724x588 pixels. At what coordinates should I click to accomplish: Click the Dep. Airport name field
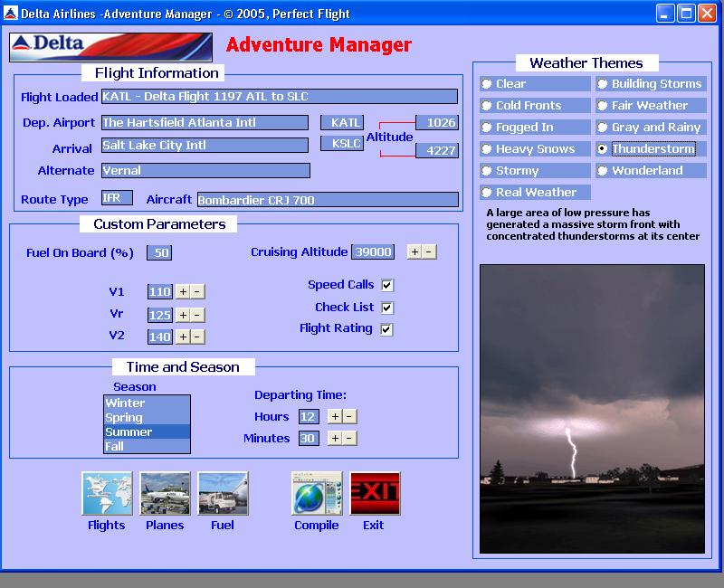[x=205, y=122]
